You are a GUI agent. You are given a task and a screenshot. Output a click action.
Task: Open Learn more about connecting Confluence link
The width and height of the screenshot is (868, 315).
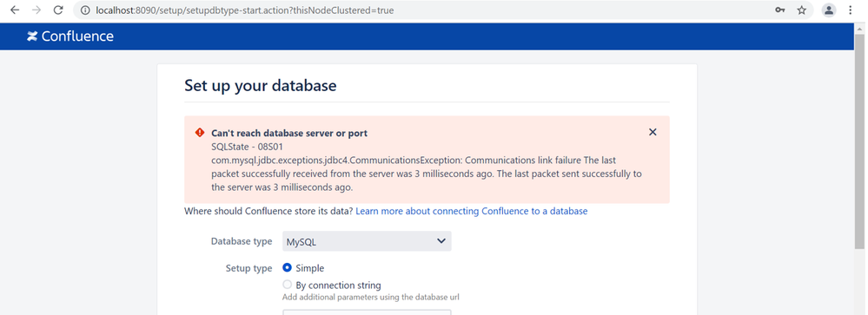pyautogui.click(x=472, y=211)
